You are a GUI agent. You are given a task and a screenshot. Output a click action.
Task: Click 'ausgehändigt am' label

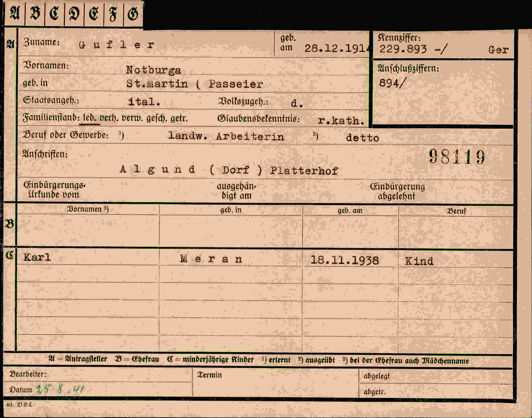(236, 191)
